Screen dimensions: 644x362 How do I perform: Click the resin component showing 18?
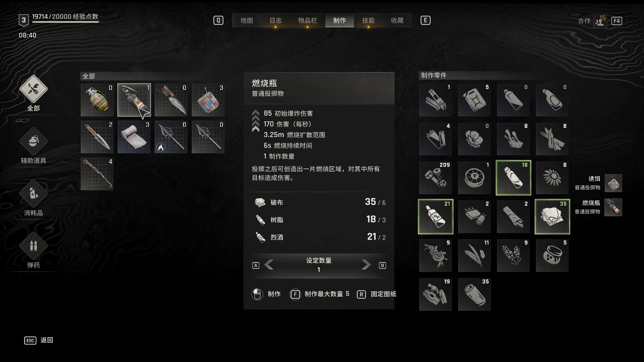point(513,178)
